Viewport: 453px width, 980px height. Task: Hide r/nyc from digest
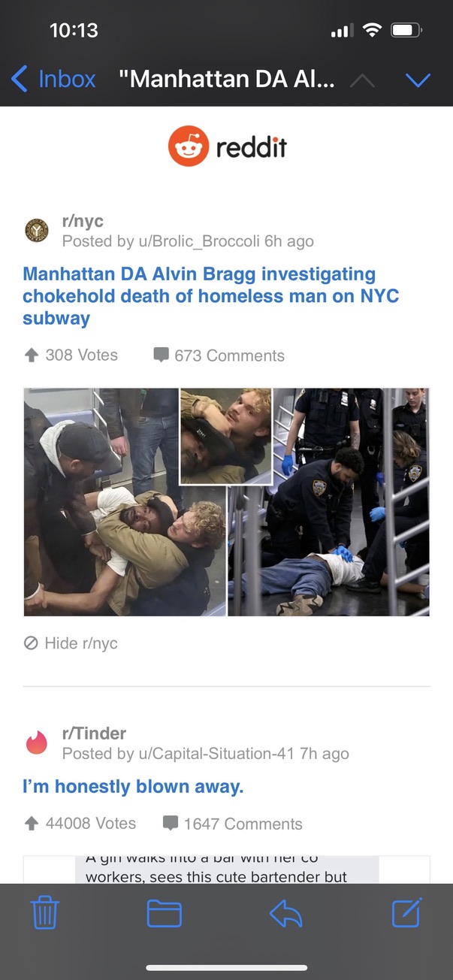71,643
